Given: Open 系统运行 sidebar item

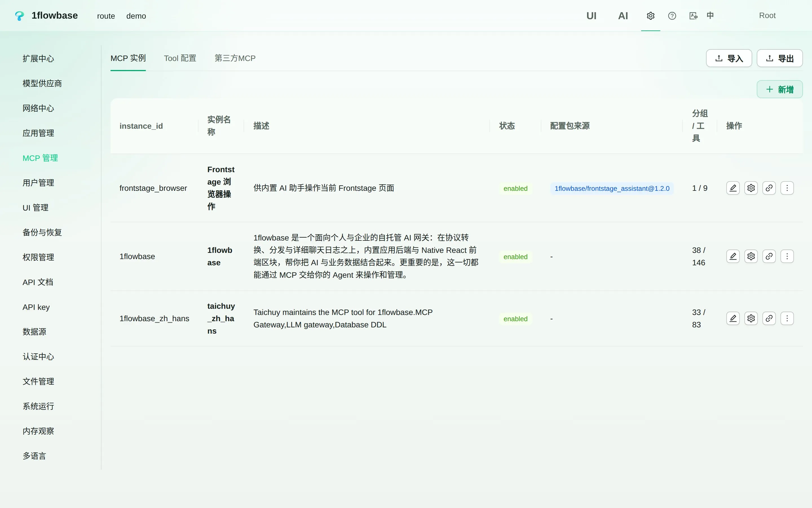Looking at the screenshot, I should tap(38, 406).
